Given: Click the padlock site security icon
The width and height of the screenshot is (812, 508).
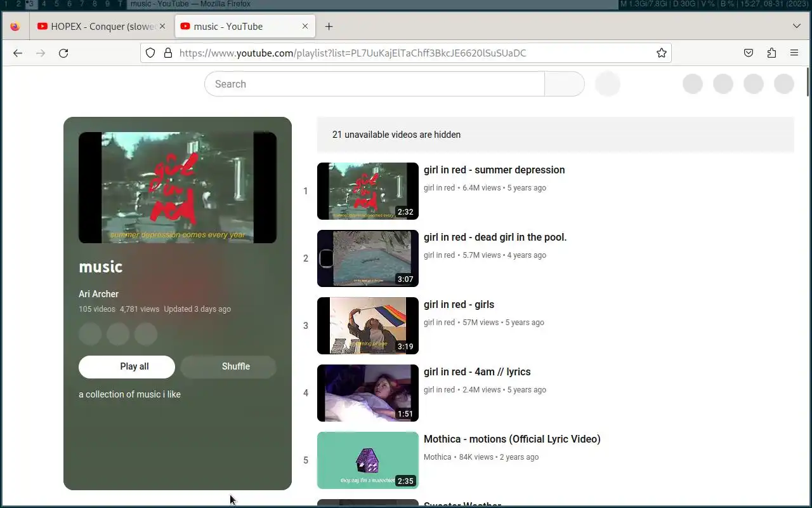Looking at the screenshot, I should click(168, 53).
